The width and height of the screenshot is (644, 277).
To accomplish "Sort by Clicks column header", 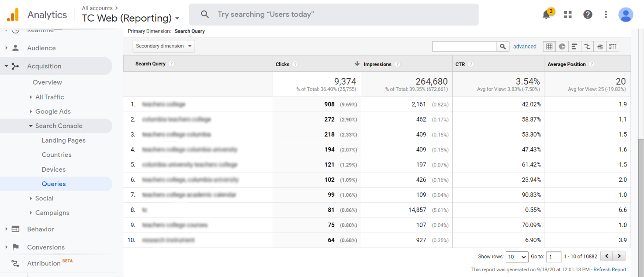I will pyautogui.click(x=282, y=64).
